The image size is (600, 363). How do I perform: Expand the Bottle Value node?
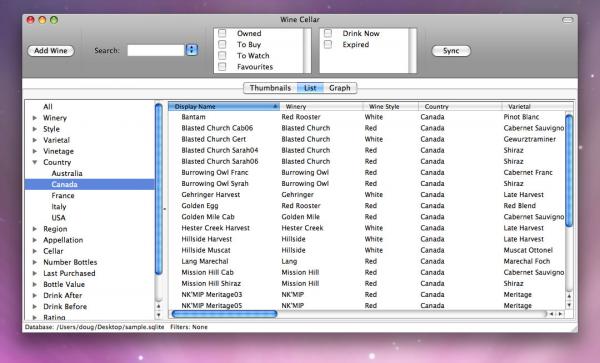[x=34, y=284]
